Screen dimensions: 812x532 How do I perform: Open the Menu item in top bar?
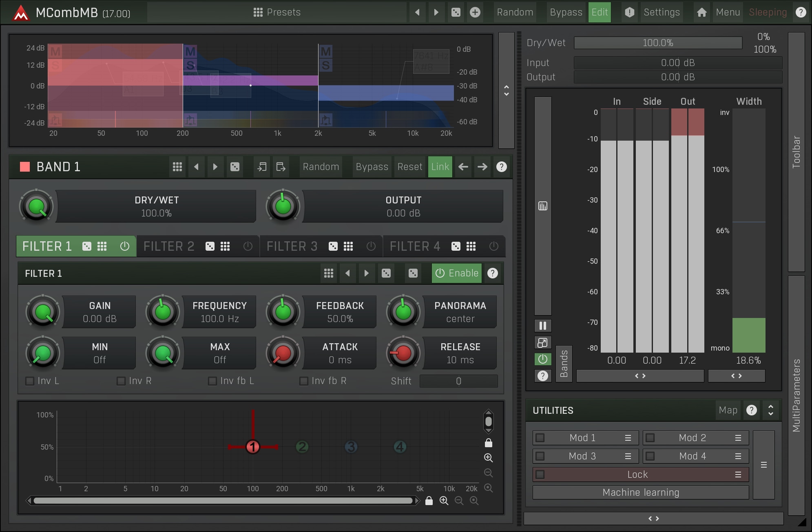point(728,12)
